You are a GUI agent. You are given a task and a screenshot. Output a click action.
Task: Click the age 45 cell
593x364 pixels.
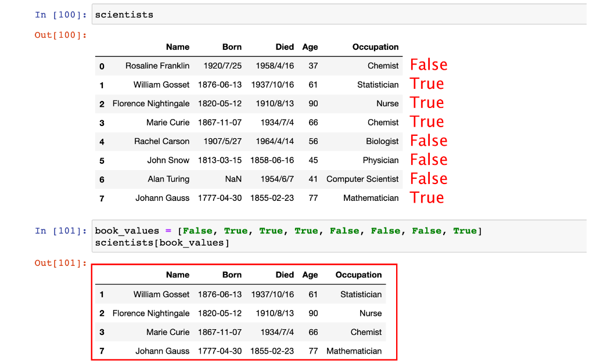coord(313,160)
